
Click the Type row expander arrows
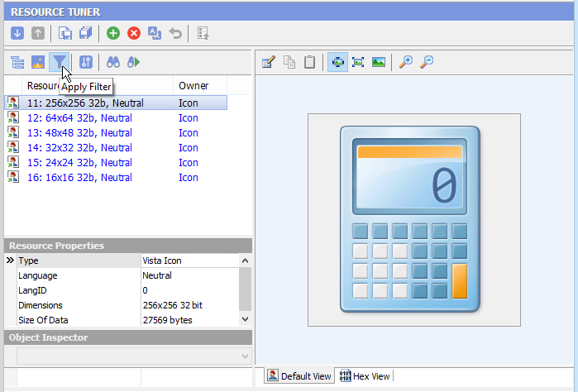(11, 261)
